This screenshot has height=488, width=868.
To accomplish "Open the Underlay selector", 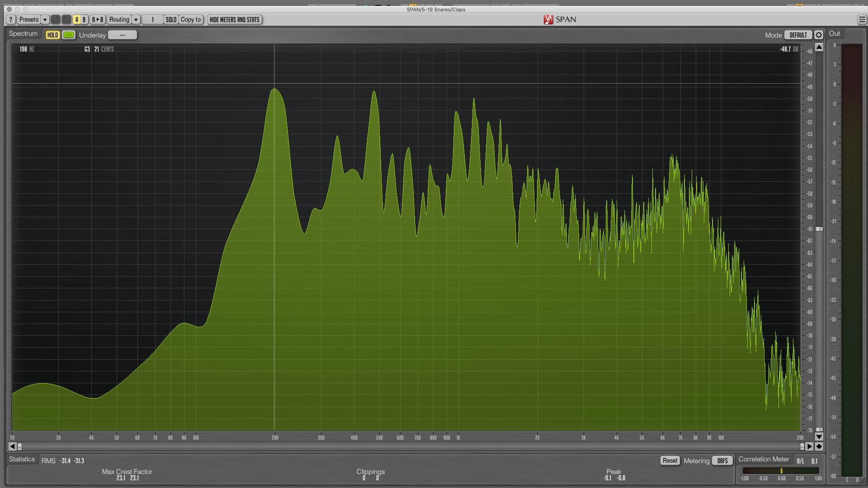I will pos(123,35).
